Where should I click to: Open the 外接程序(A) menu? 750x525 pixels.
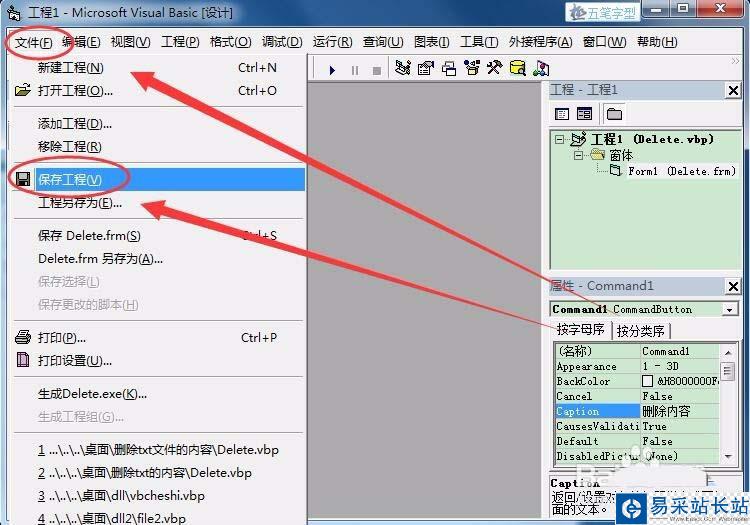[x=540, y=42]
